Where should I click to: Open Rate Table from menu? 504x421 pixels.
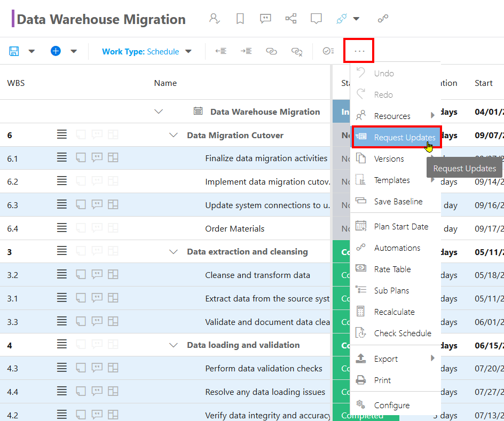396,269
